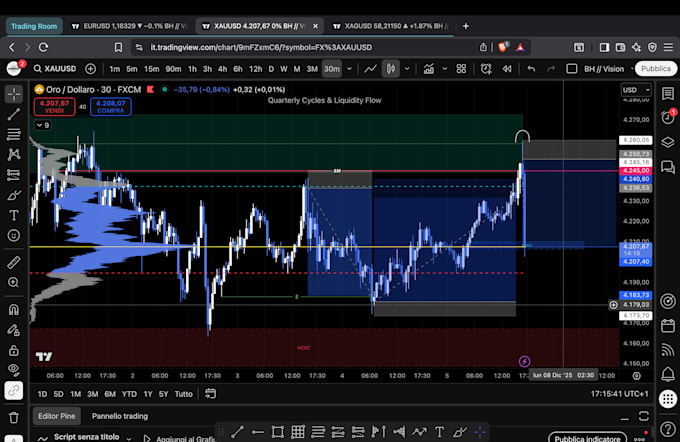680x442 pixels.
Task: Open the USD currency dropdown
Action: (x=636, y=90)
